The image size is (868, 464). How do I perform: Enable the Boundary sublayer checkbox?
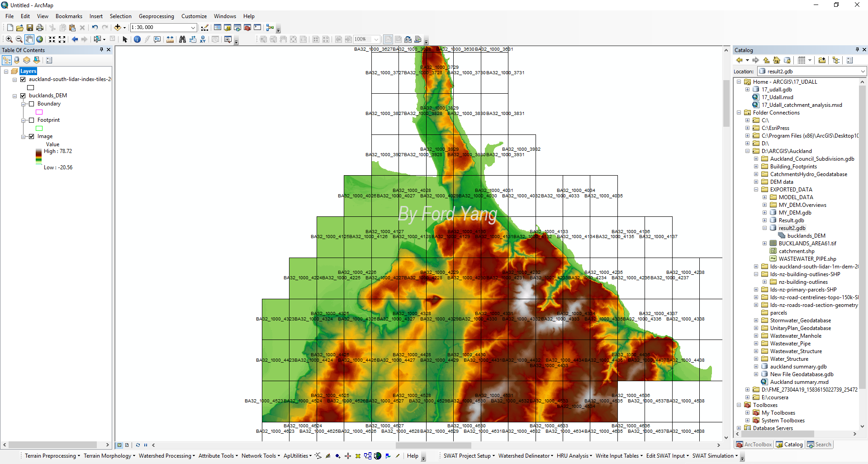point(31,104)
